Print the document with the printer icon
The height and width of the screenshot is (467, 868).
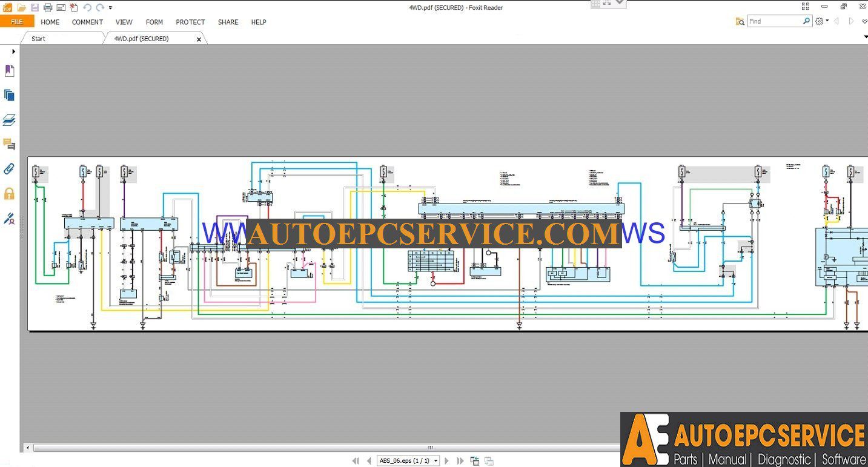pos(48,7)
